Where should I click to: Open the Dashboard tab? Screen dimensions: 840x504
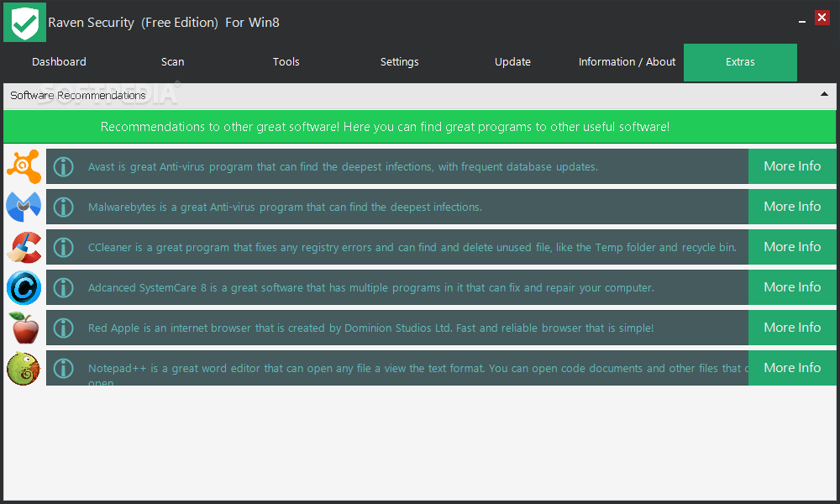(59, 62)
